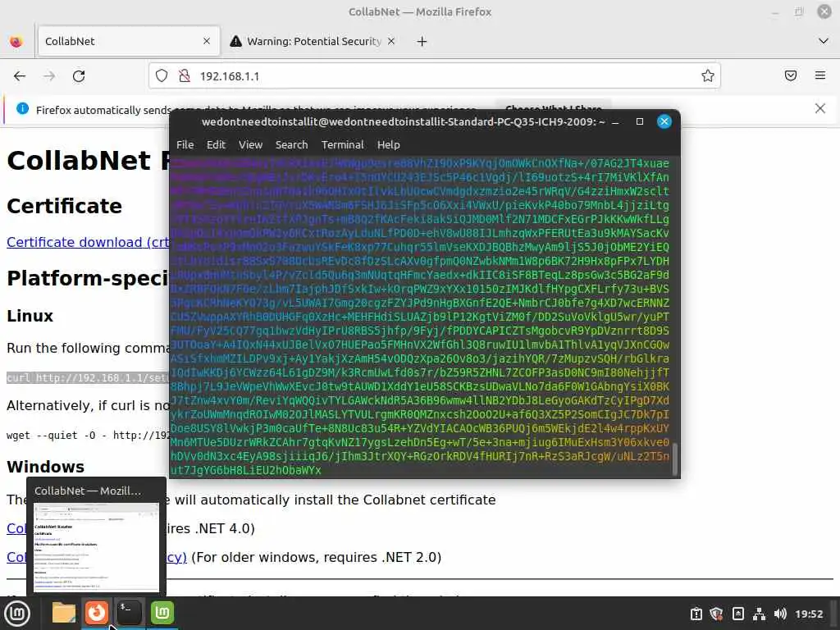Open the terminal Edit menu
The height and width of the screenshot is (630, 840).
[216, 144]
